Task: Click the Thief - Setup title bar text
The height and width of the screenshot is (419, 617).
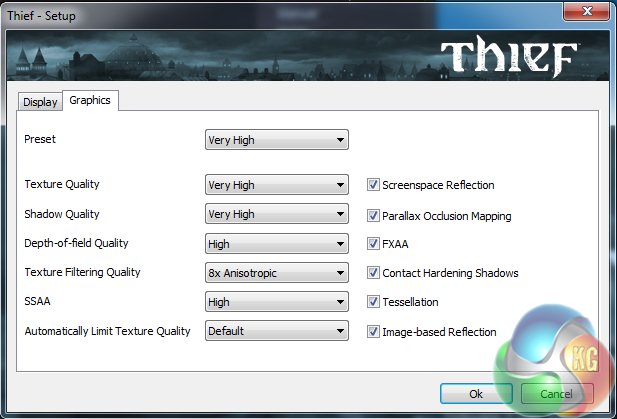Action: click(41, 16)
